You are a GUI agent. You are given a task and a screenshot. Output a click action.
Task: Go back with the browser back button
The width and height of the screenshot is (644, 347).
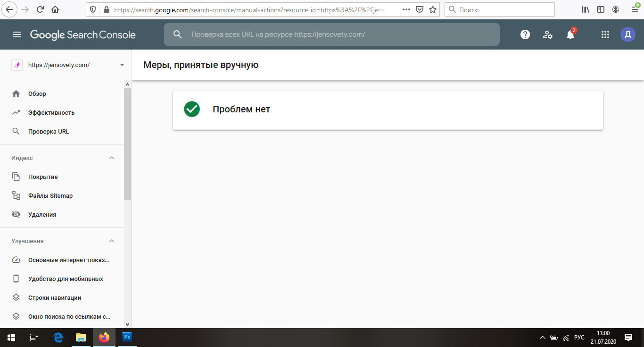[x=9, y=9]
